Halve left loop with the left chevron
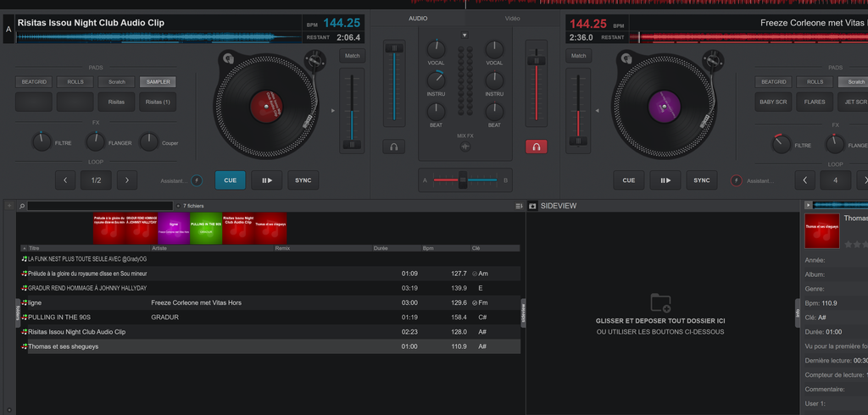868x415 pixels. point(66,180)
